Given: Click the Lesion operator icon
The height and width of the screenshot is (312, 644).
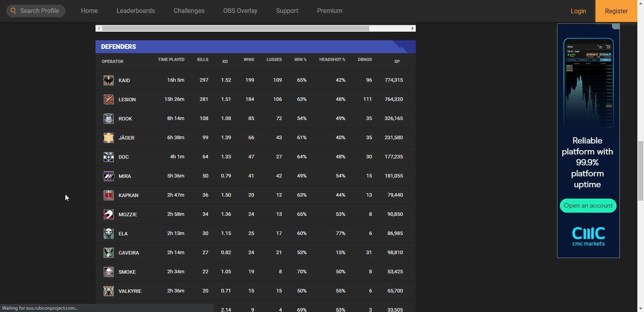Looking at the screenshot, I should point(108,99).
